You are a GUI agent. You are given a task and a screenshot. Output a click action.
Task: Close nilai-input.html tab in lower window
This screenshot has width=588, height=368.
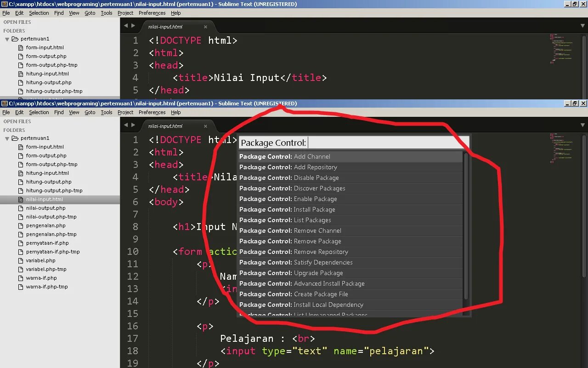205,126
